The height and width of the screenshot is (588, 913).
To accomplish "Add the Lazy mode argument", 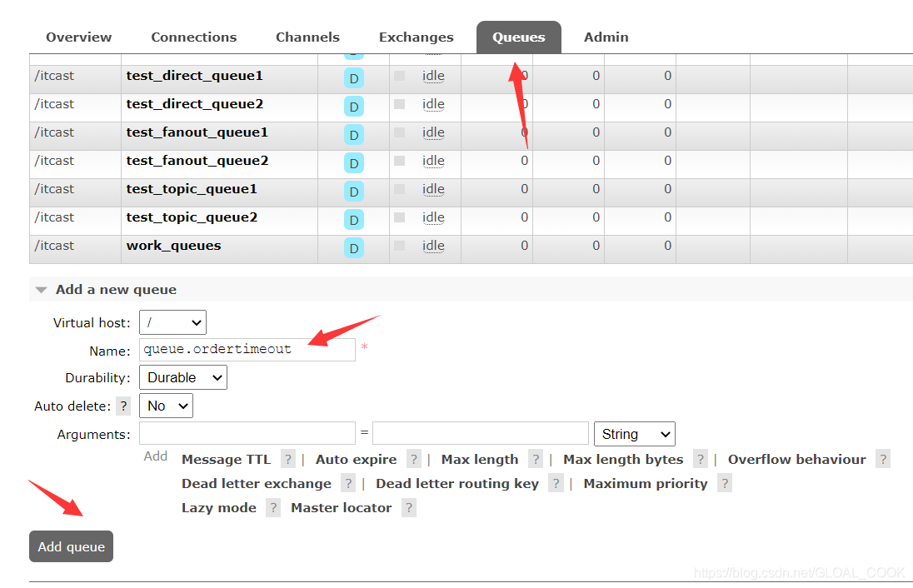I will click(x=219, y=508).
